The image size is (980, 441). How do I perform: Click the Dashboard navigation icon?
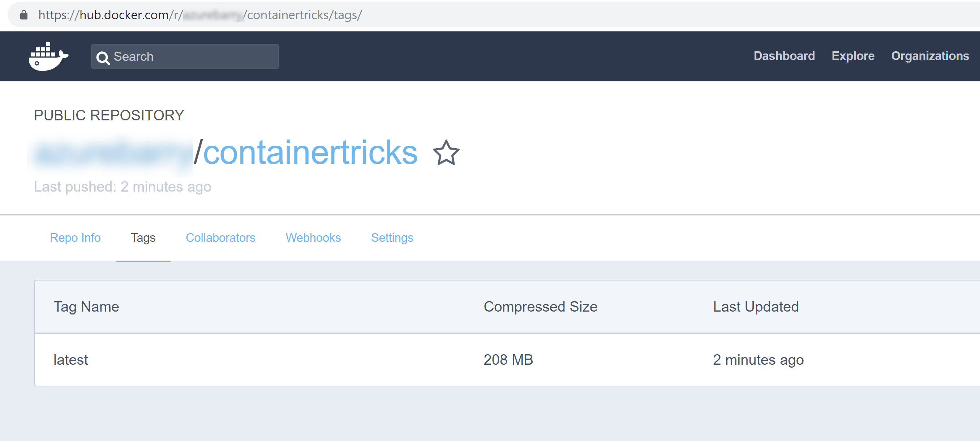785,56
